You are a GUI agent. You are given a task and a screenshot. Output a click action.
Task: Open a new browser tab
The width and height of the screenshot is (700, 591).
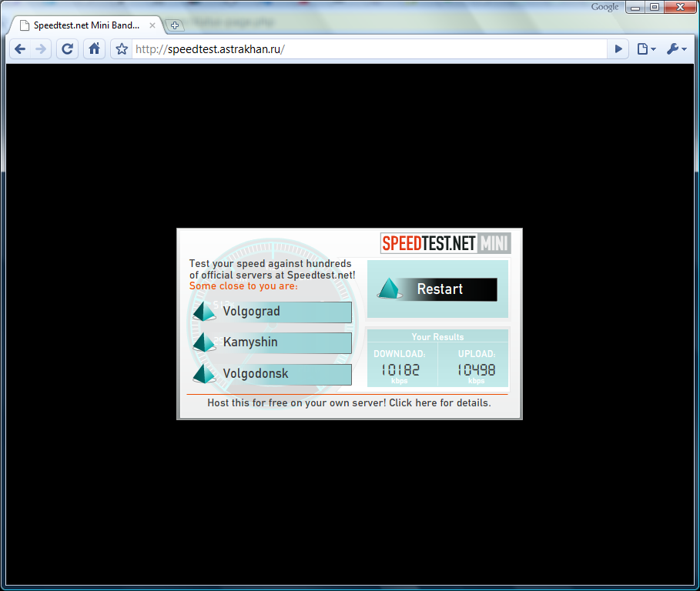(175, 25)
